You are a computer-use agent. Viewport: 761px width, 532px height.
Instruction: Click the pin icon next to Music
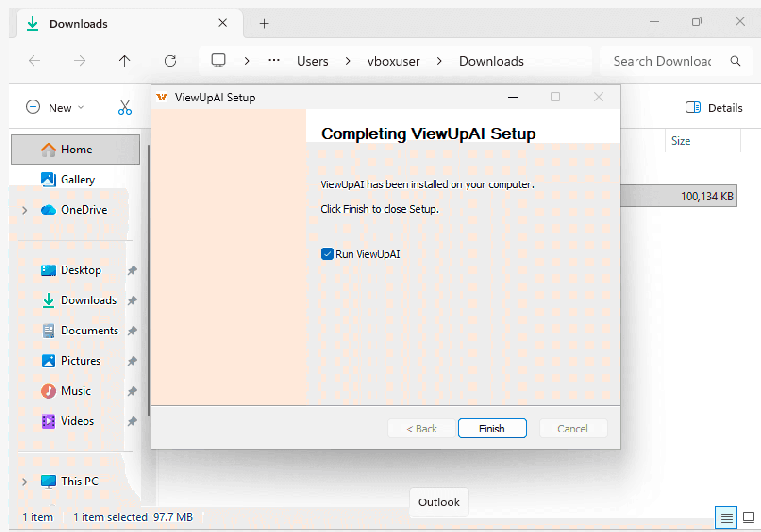pyautogui.click(x=132, y=391)
